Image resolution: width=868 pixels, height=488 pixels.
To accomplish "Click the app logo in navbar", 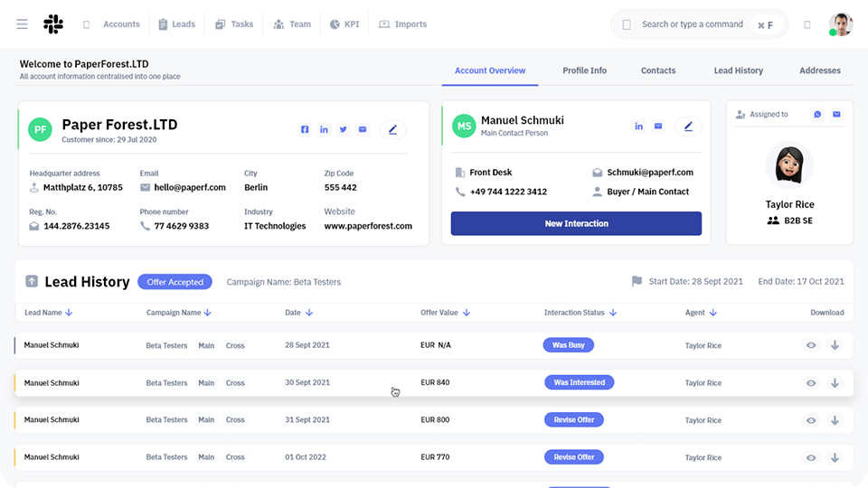I will pos(53,24).
